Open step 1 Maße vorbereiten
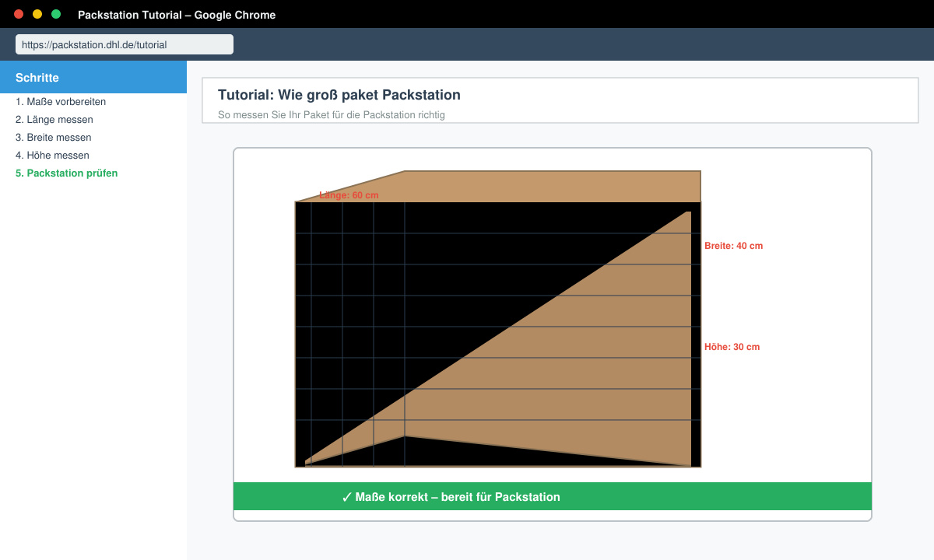This screenshot has width=934, height=560. coord(61,102)
